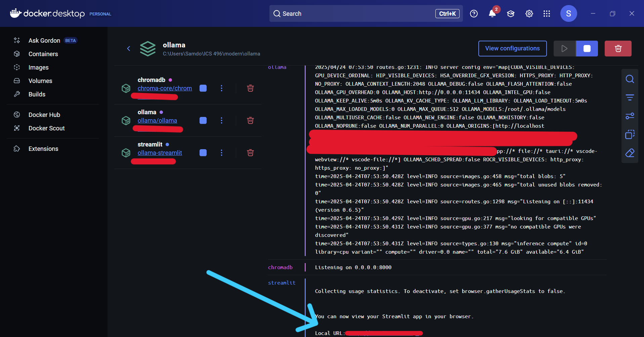
Task: Delete the ollama stack
Action: tap(618, 48)
